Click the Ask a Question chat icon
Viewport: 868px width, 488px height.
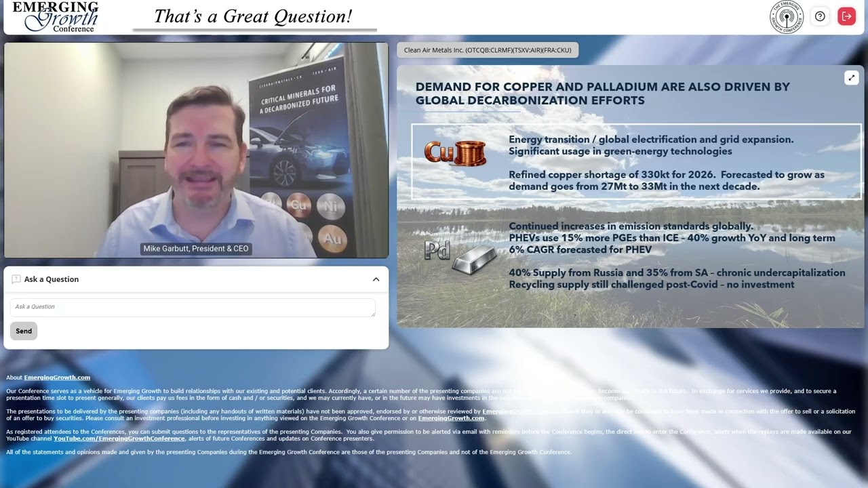tap(16, 279)
